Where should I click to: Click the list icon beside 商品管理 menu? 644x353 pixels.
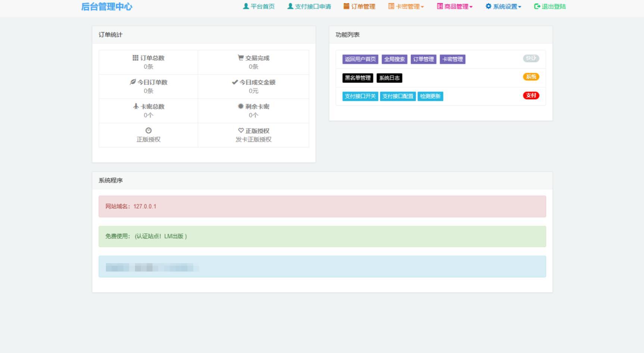tap(440, 6)
